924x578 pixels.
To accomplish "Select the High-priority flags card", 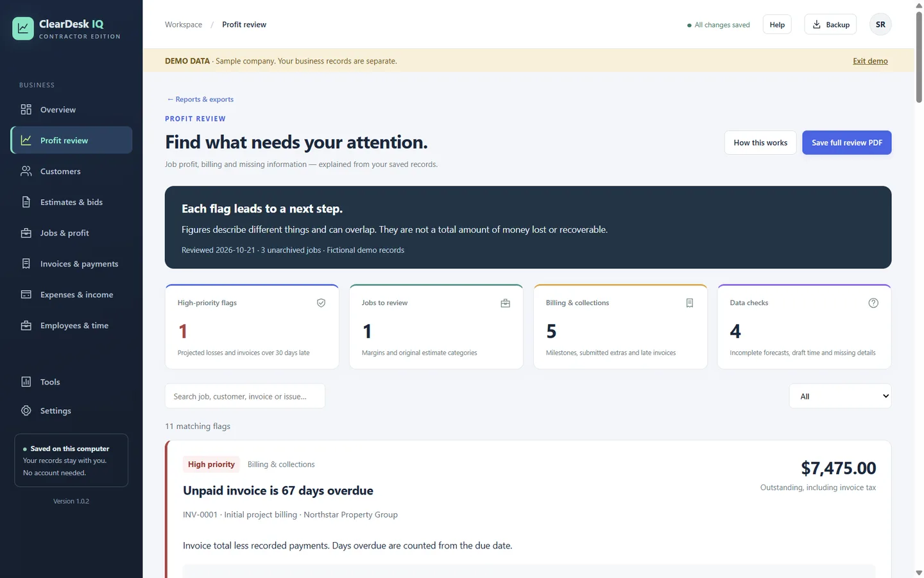I will click(252, 326).
